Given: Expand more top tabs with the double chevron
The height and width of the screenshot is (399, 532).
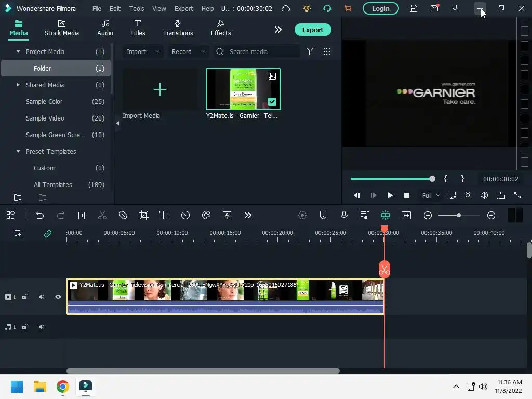Looking at the screenshot, I should pyautogui.click(x=278, y=30).
